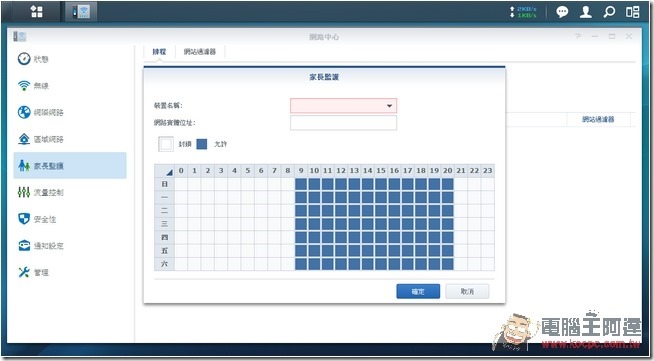Image resolution: width=654 pixels, height=361 pixels.
Task: Open the user account icon
Action: click(586, 12)
